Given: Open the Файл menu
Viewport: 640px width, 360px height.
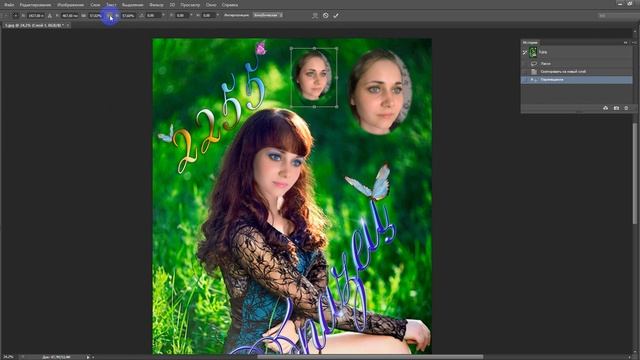Looking at the screenshot, I should pos(9,5).
